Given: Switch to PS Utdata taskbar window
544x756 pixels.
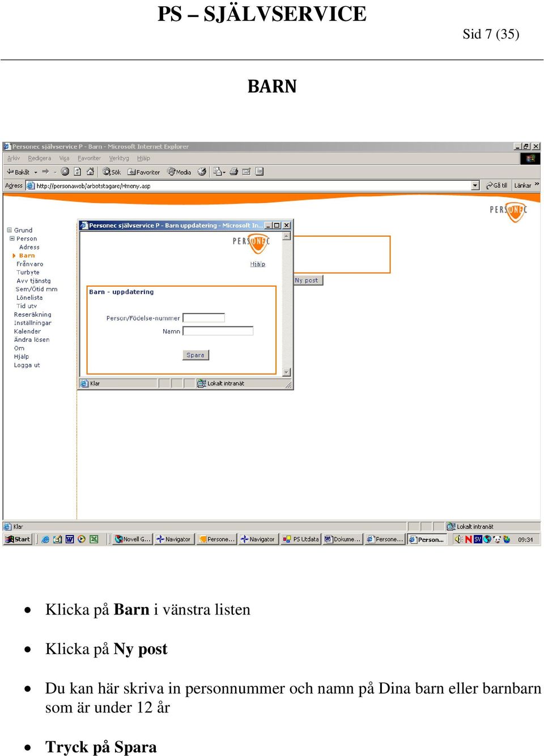Looking at the screenshot, I should [x=301, y=539].
